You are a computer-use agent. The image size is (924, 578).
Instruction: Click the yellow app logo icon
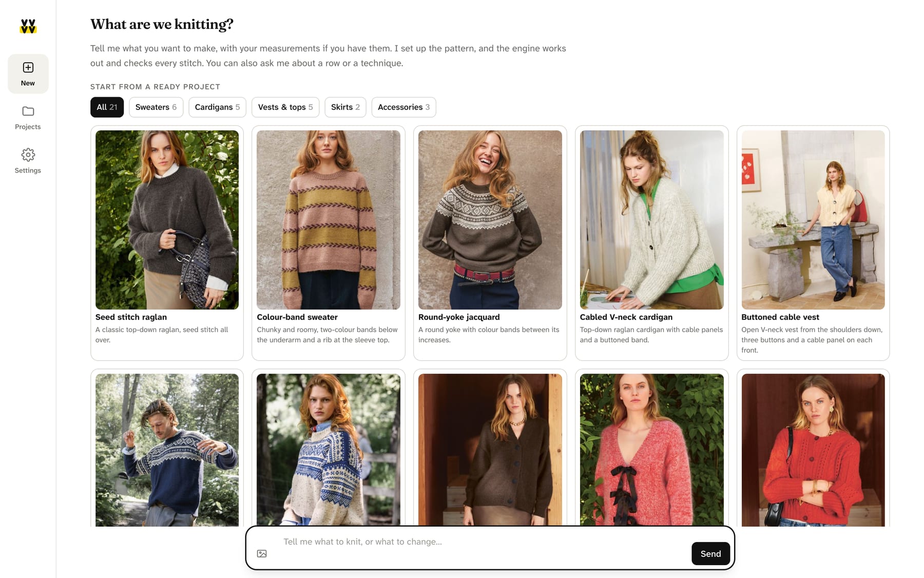[28, 26]
